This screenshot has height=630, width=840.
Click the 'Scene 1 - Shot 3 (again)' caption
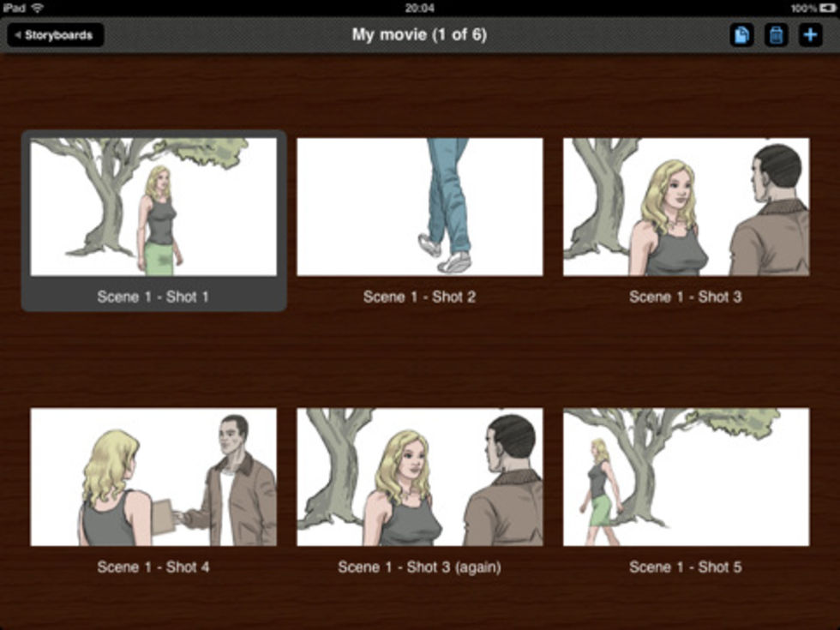point(419,567)
